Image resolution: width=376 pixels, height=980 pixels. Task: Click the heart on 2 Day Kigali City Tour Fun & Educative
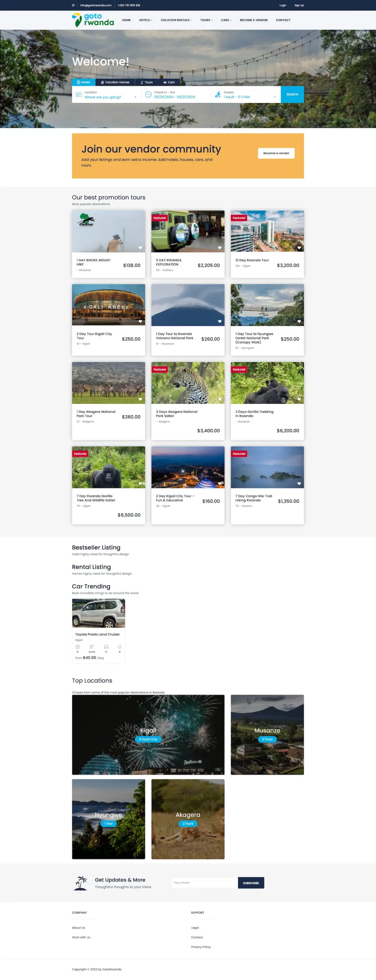pyautogui.click(x=220, y=483)
